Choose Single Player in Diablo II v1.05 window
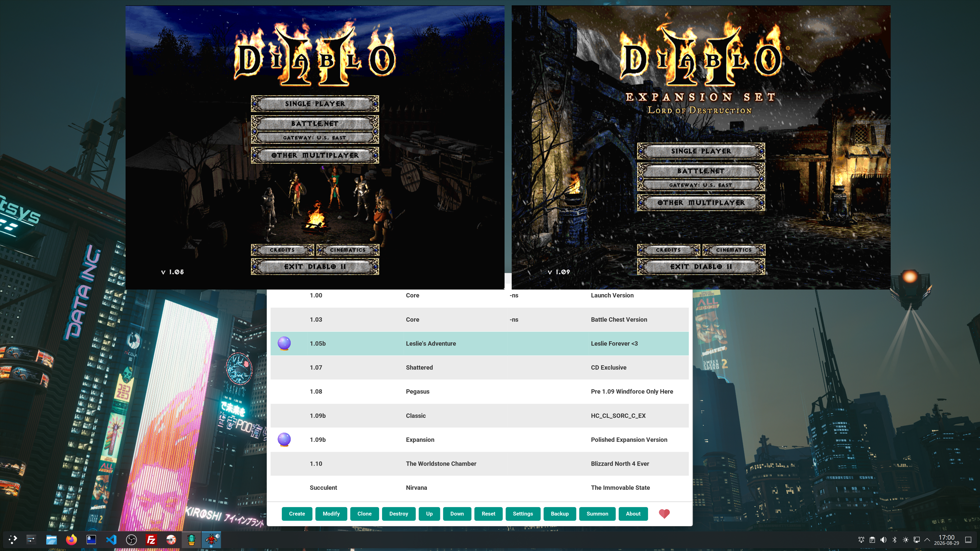 (x=315, y=104)
